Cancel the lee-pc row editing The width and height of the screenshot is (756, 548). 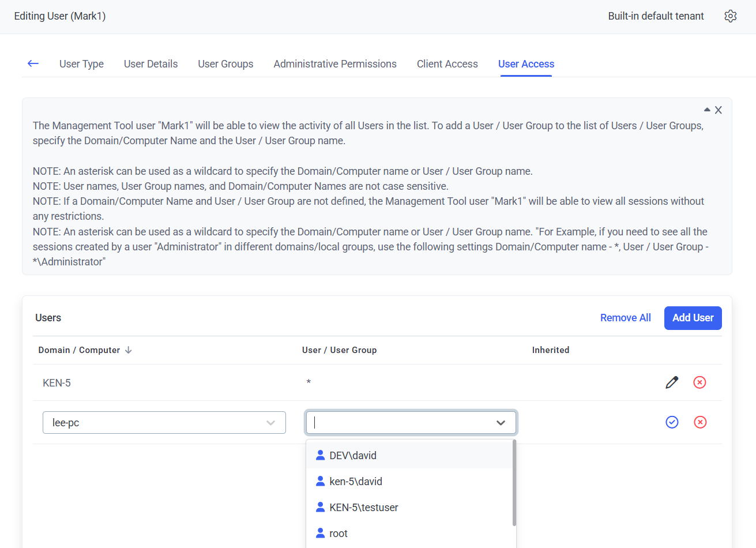click(700, 422)
